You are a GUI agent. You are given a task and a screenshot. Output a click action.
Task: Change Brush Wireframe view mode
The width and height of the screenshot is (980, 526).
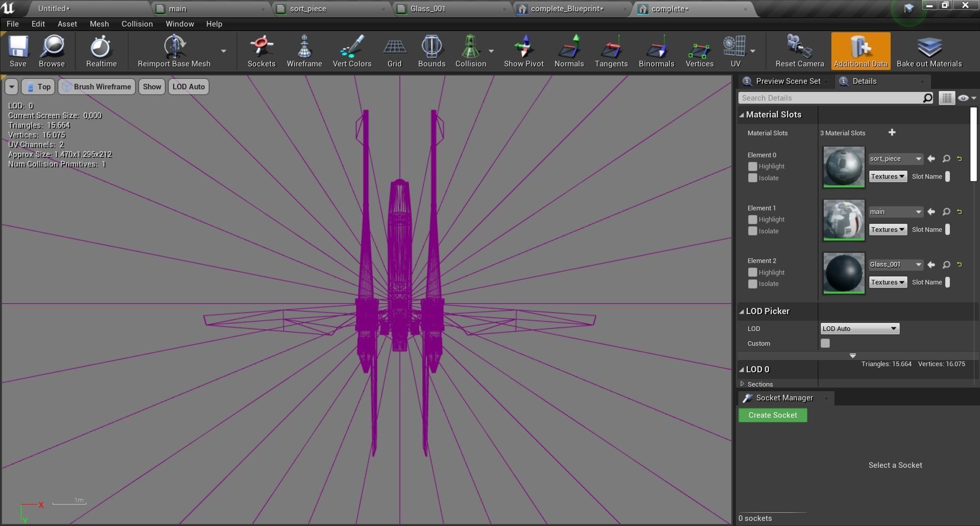(97, 87)
